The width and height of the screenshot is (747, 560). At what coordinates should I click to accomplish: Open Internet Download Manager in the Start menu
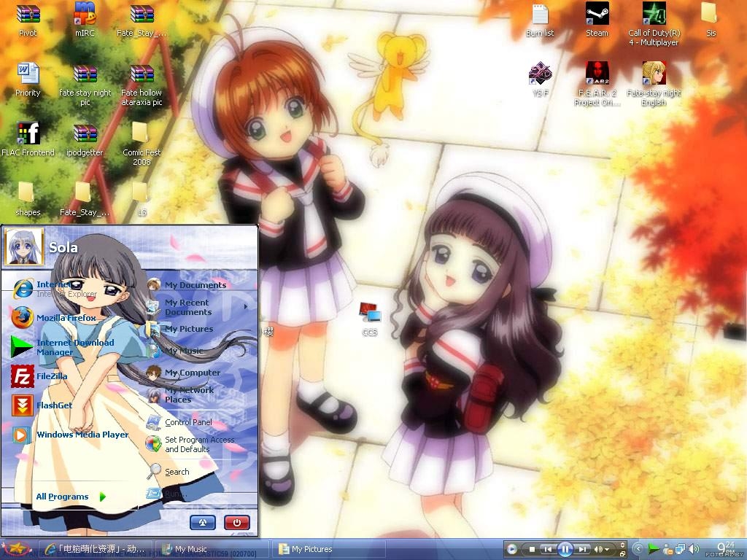pos(62,347)
